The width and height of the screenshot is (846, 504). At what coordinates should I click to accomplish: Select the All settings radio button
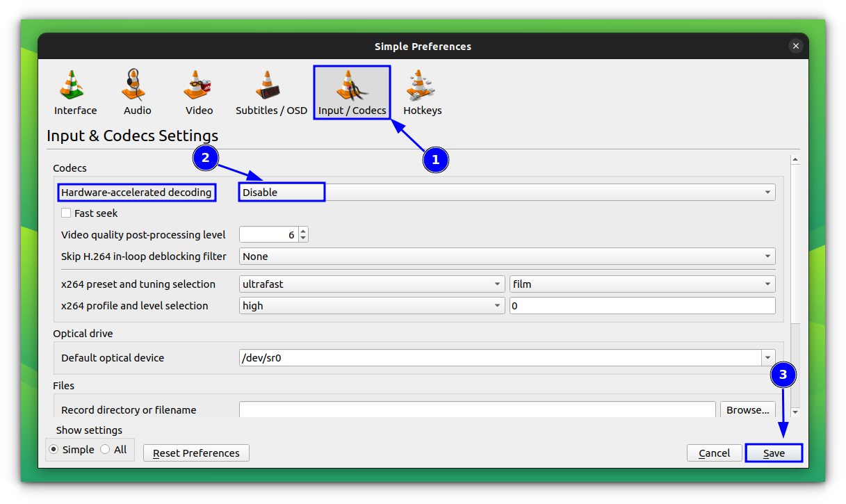106,449
